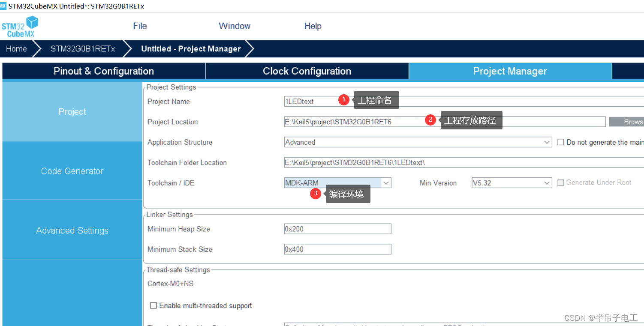Click the Project Name input field
The height and width of the screenshot is (326, 644).
(464, 102)
